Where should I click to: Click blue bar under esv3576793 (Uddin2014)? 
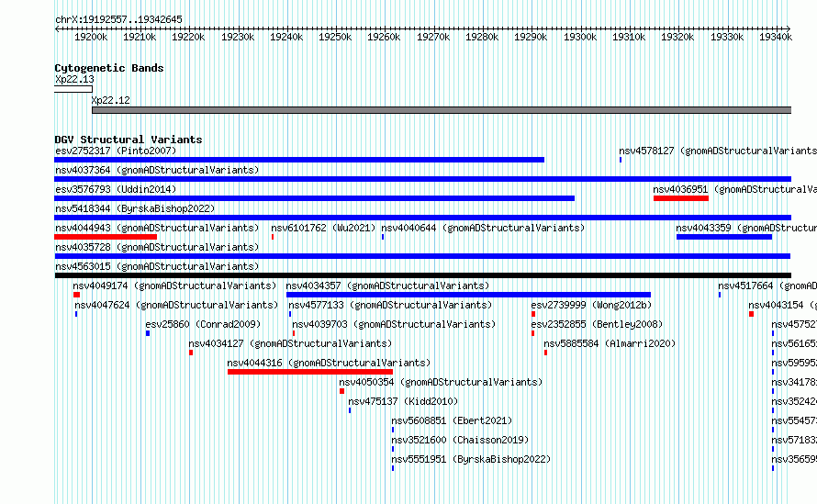[315, 198]
